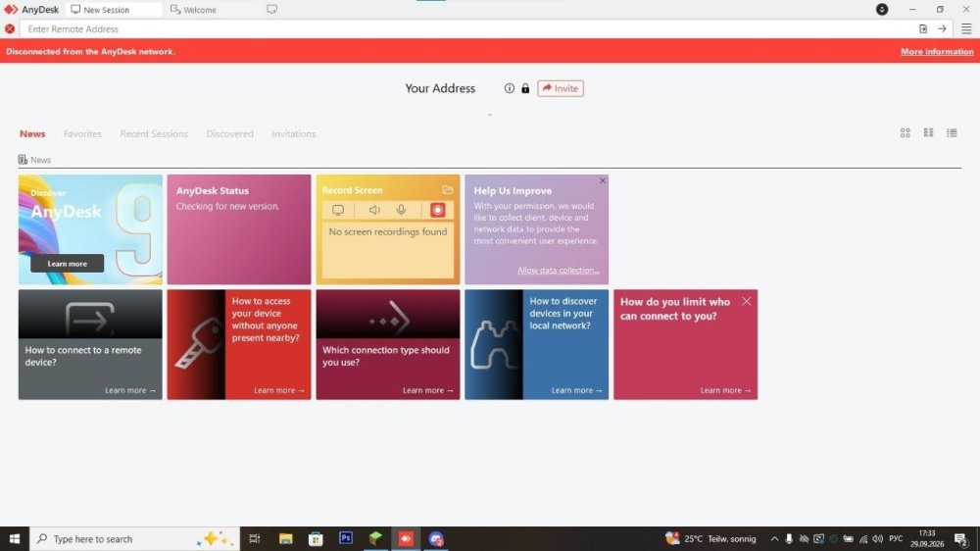Open Photoshop from the taskbar
Screen dimensions: 980x551
pyautogui.click(x=346, y=538)
